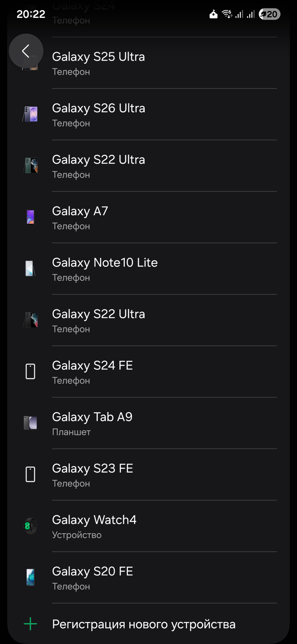Tap the back arrow button
Screen dimensions: 297x644
tap(26, 51)
